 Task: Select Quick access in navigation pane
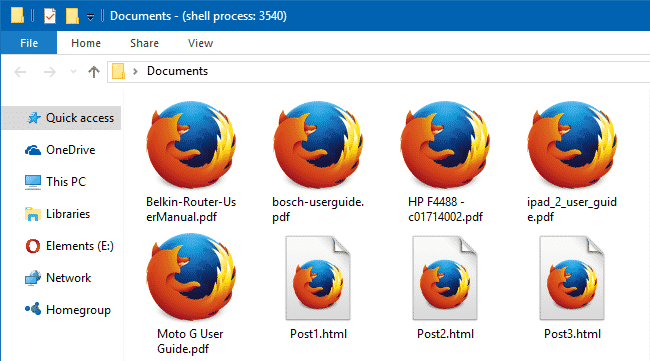(x=61, y=118)
